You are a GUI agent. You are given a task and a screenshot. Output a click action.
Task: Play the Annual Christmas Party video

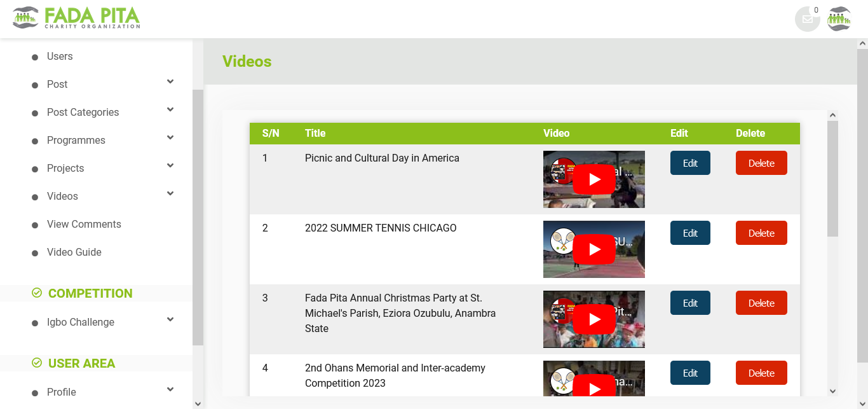pos(594,319)
